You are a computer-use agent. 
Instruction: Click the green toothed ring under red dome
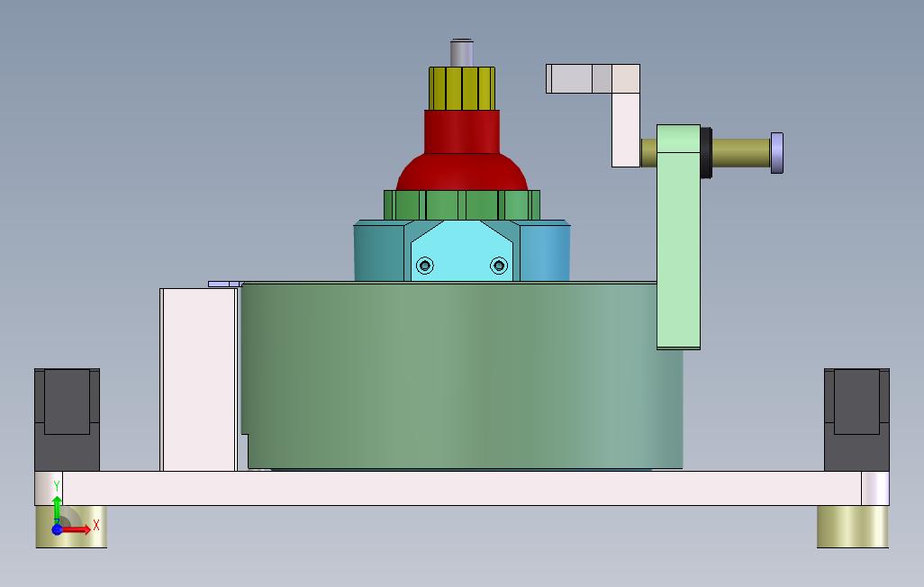(x=461, y=205)
